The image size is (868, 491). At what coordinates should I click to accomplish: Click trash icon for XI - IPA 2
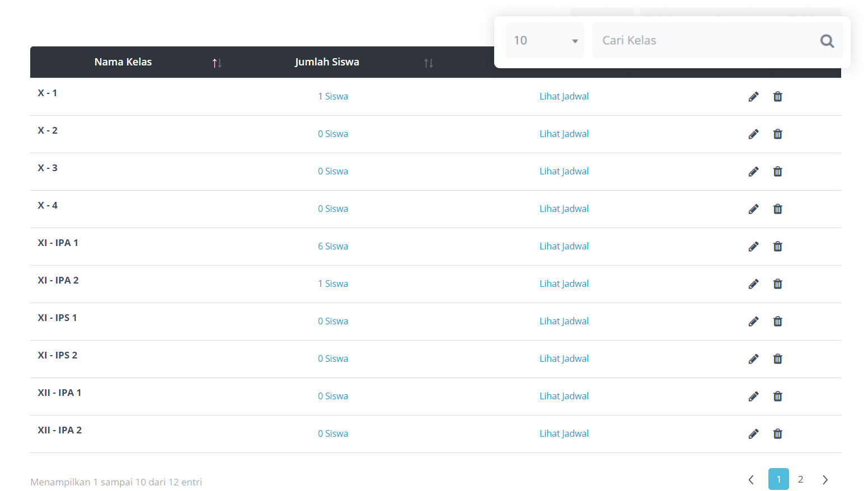coord(777,284)
